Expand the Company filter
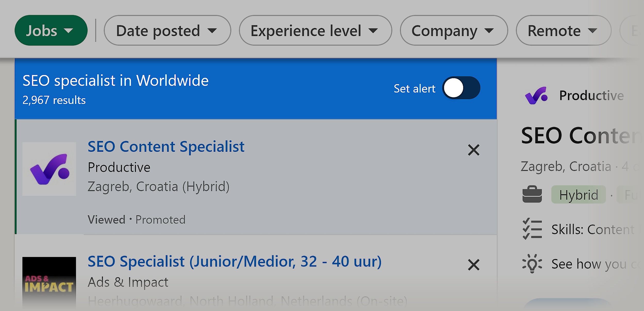This screenshot has height=311, width=644. (x=454, y=30)
